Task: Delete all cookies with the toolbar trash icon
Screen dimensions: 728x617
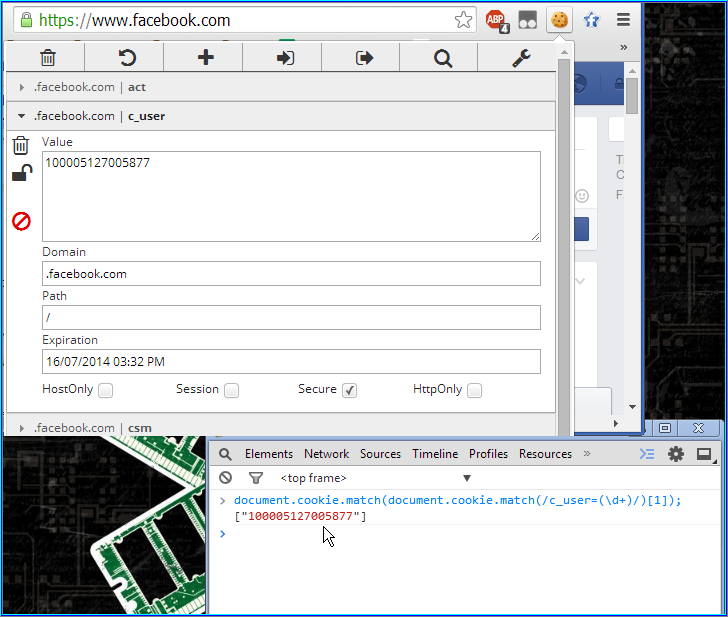Action: tap(47, 58)
